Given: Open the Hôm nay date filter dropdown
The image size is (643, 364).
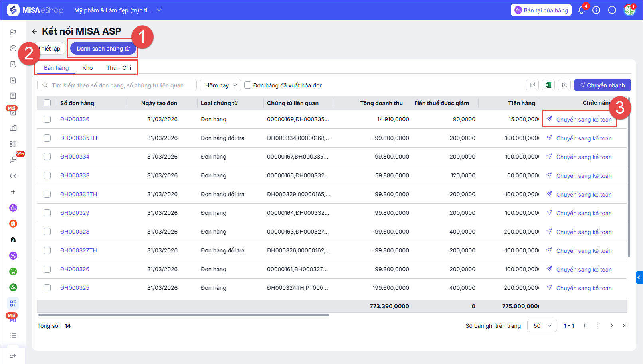Looking at the screenshot, I should click(x=220, y=85).
